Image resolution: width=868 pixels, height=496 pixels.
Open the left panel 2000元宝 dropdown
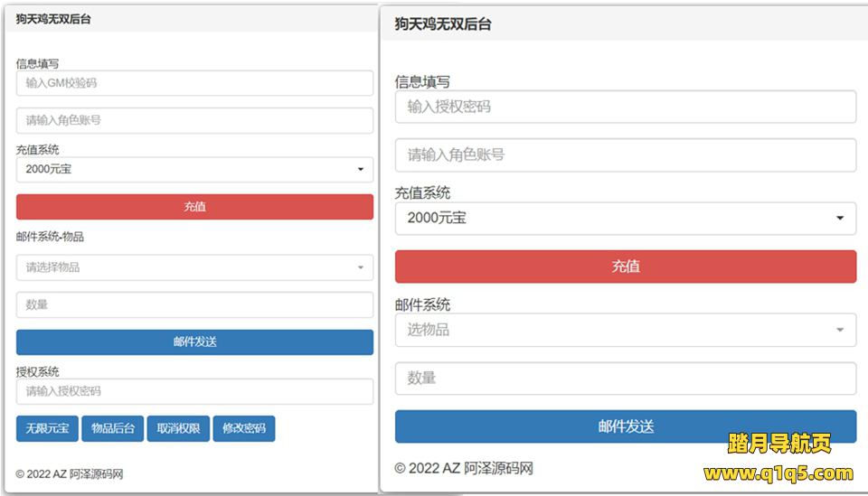pyautogui.click(x=194, y=169)
